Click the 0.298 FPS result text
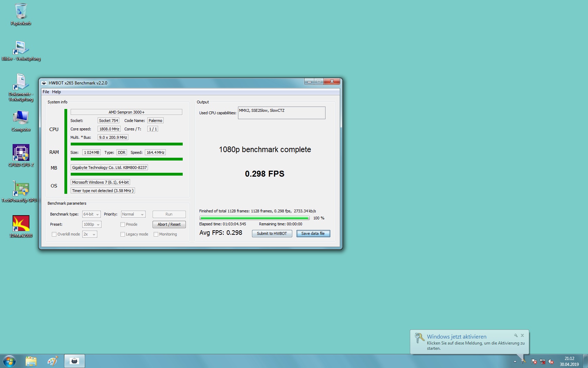The height and width of the screenshot is (368, 588). pyautogui.click(x=265, y=174)
